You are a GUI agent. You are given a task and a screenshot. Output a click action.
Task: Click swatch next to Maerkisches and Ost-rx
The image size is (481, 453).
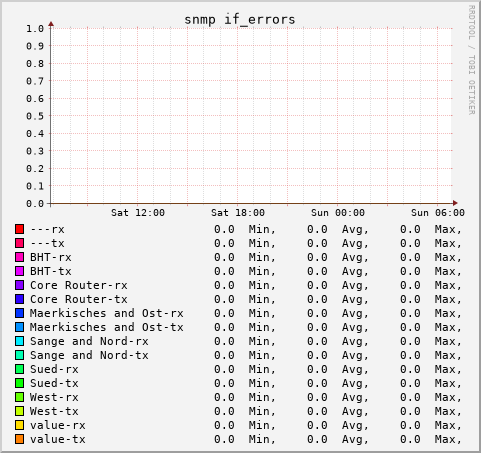[x=19, y=313]
